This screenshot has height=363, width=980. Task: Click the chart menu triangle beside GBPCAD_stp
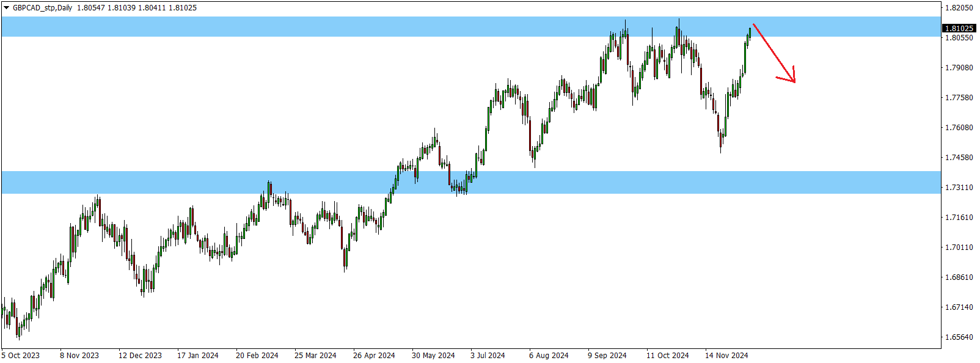pyautogui.click(x=7, y=8)
